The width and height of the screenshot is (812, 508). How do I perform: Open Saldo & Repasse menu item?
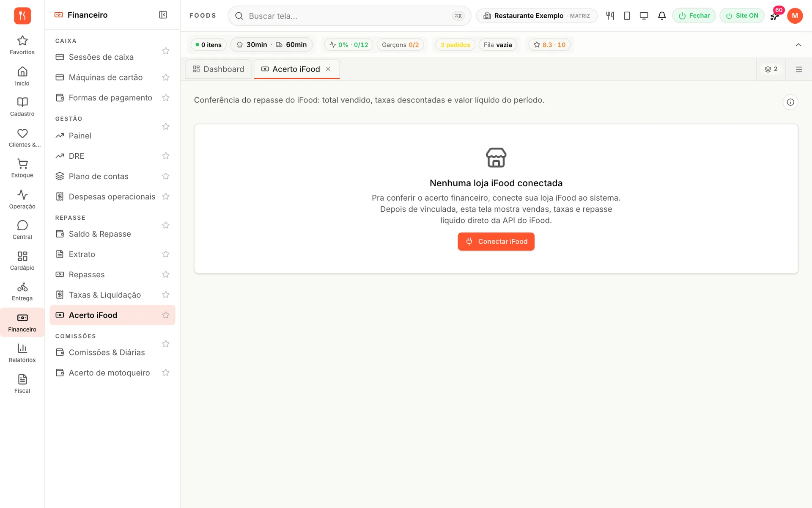point(112,234)
